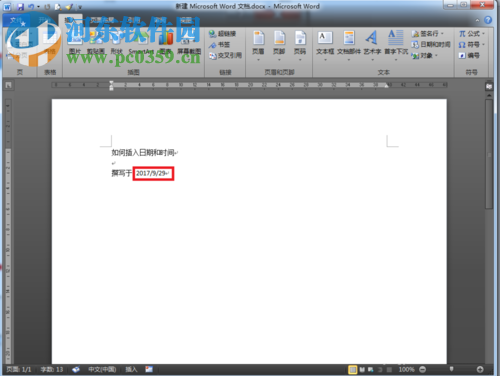Image resolution: width=500 pixels, height=376 pixels.
Task: Switch to Print Layout view
Action: 352,369
